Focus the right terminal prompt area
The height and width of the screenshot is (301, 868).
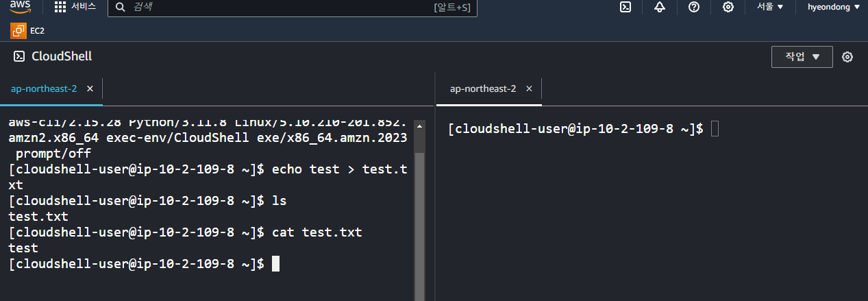(x=652, y=203)
